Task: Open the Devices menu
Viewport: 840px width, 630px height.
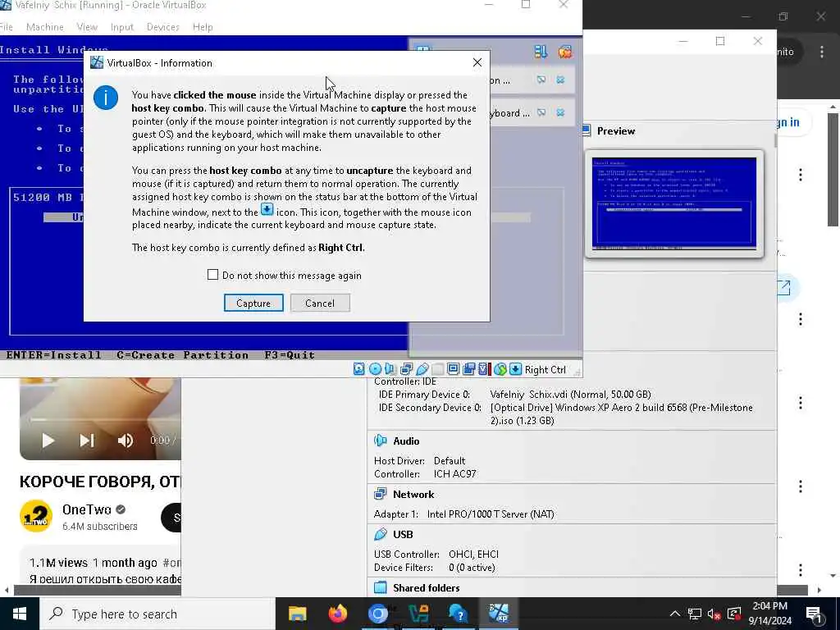Action: point(163,27)
